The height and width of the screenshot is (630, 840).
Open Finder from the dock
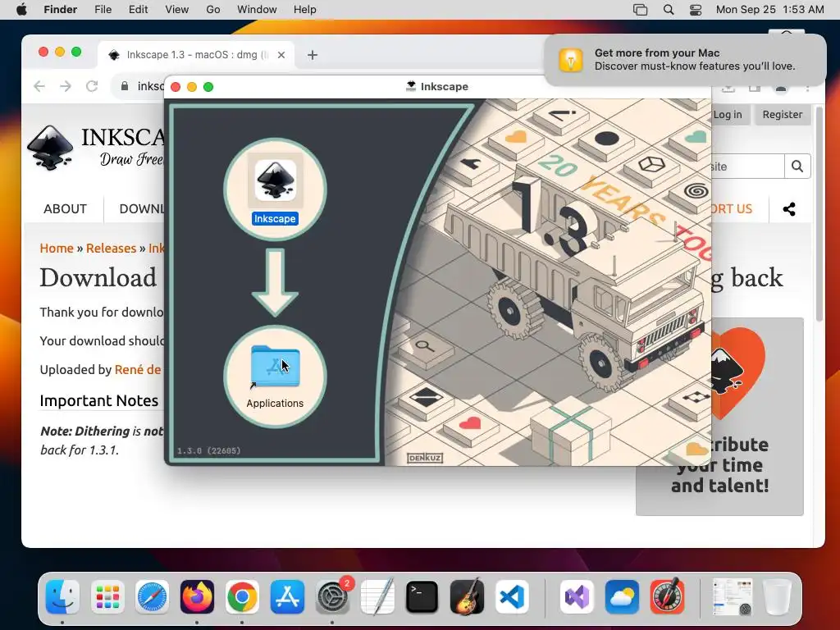[62, 597]
